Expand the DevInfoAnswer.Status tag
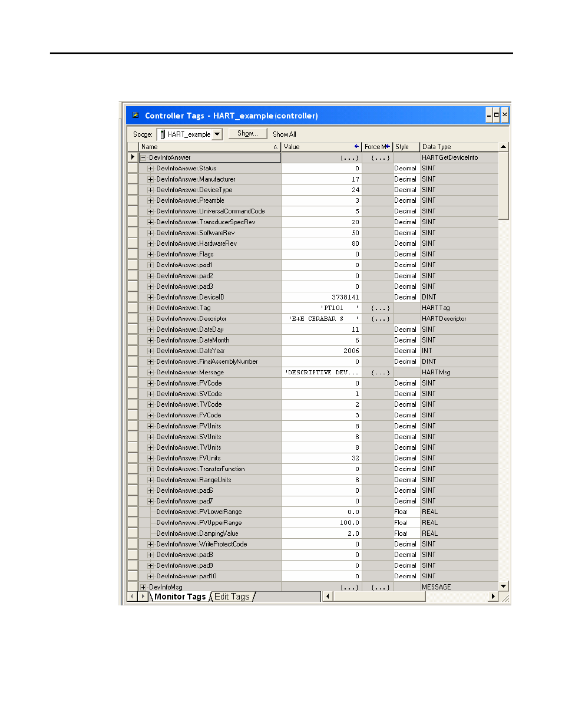562x728 pixels. (151, 169)
